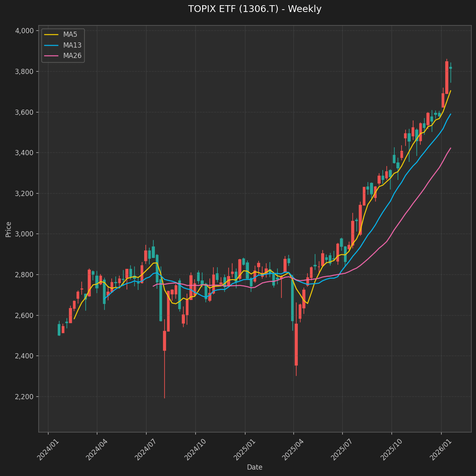Viewport: 476px width, 476px height.
Task: Click the Date x-axis title
Action: [255, 467]
